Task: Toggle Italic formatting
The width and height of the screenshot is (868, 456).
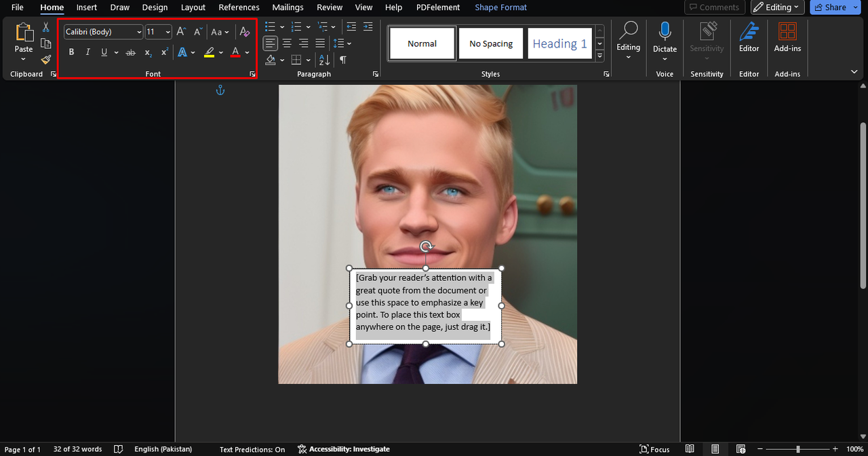Action: (87, 52)
